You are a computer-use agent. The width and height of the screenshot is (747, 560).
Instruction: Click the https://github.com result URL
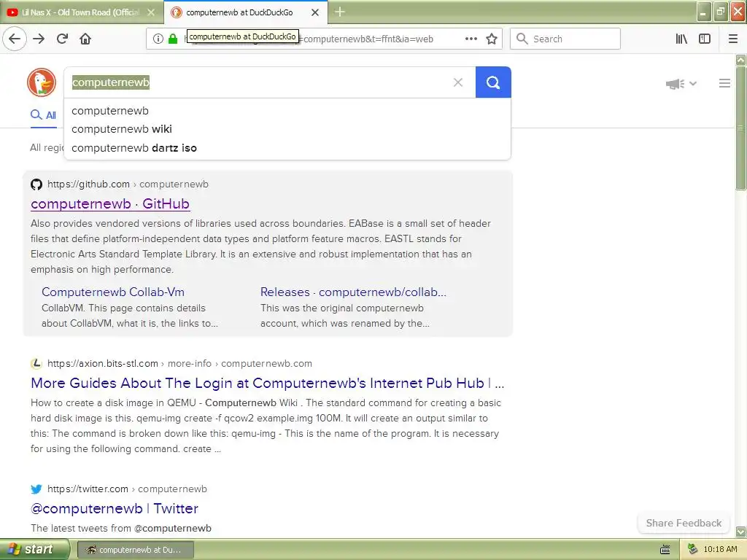(x=128, y=184)
